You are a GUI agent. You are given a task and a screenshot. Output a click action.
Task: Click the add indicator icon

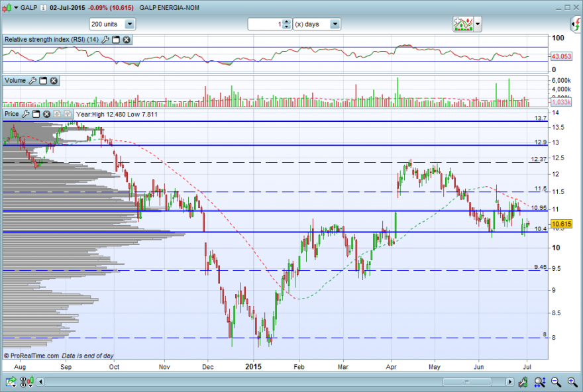463,24
